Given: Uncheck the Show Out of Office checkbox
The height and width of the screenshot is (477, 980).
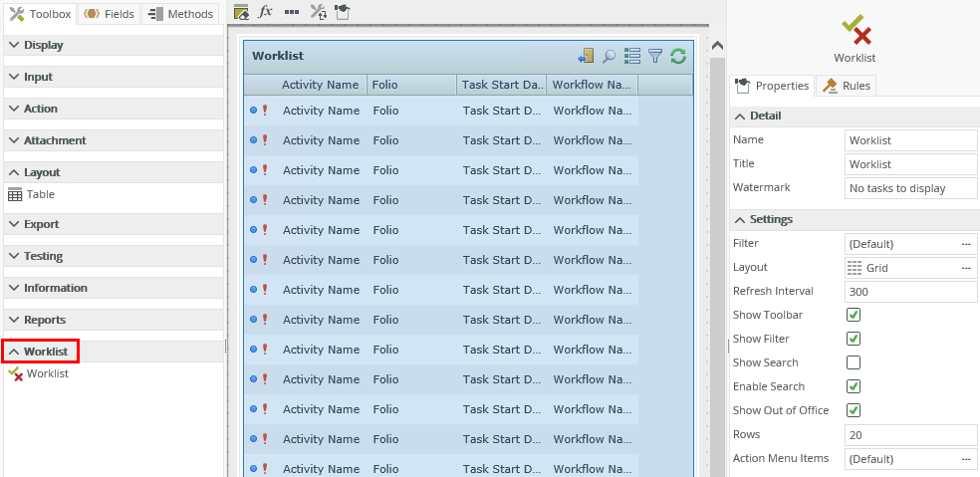Looking at the screenshot, I should point(854,410).
